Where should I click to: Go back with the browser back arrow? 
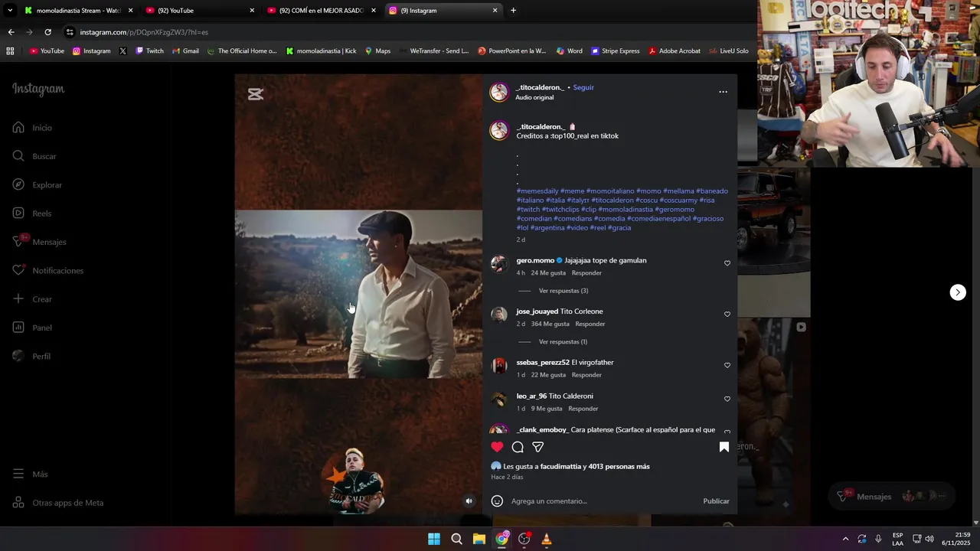point(11,32)
